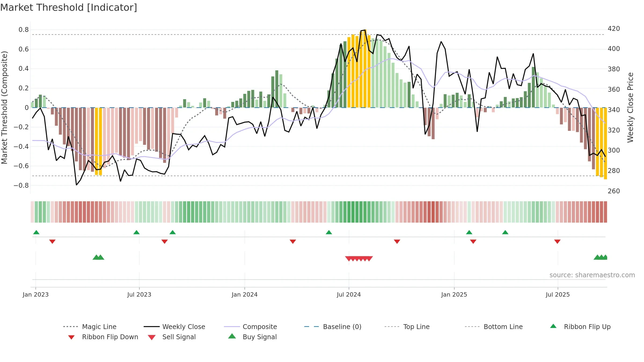Click the 260 right axis tick label
Image resolution: width=644 pixels, height=362 pixels.
614,191
